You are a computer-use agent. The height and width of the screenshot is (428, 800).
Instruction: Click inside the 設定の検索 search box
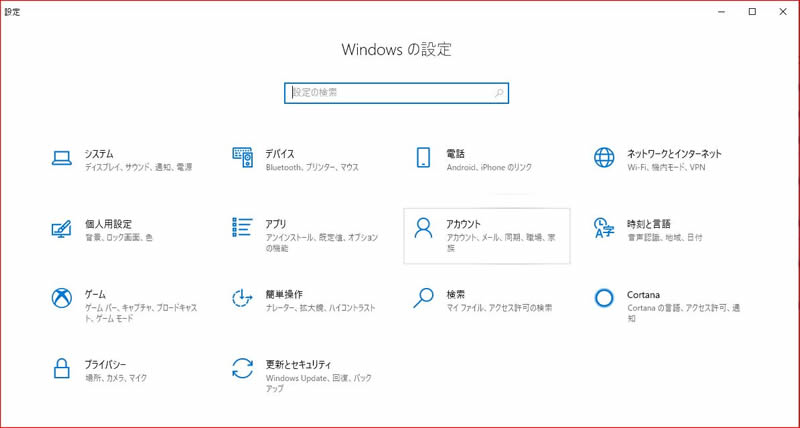[x=390, y=92]
